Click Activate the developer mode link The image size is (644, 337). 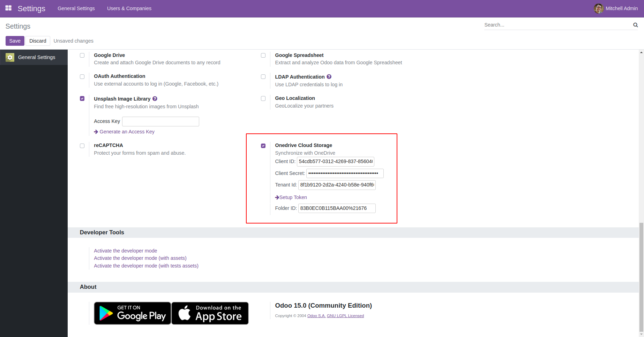point(126,251)
